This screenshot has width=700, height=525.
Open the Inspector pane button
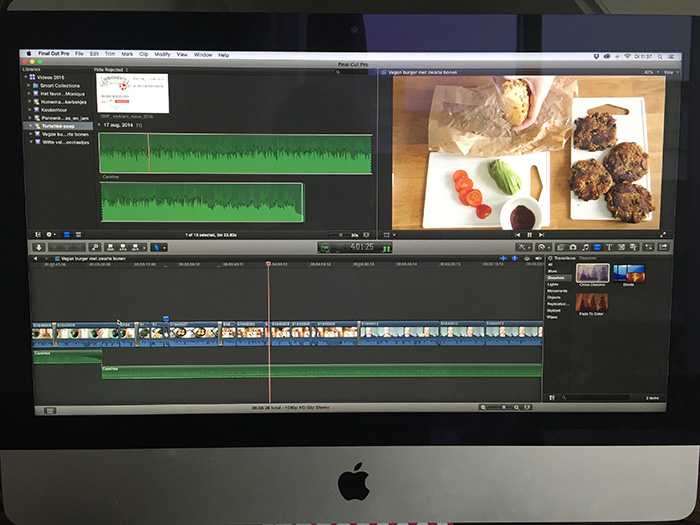(x=649, y=247)
